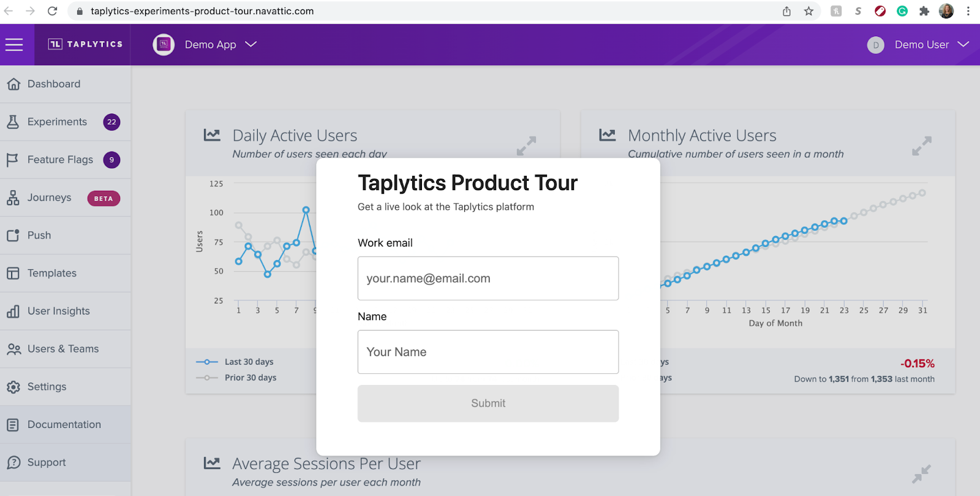Click the Demo App avatar icon
The image size is (980, 496).
[x=164, y=45]
